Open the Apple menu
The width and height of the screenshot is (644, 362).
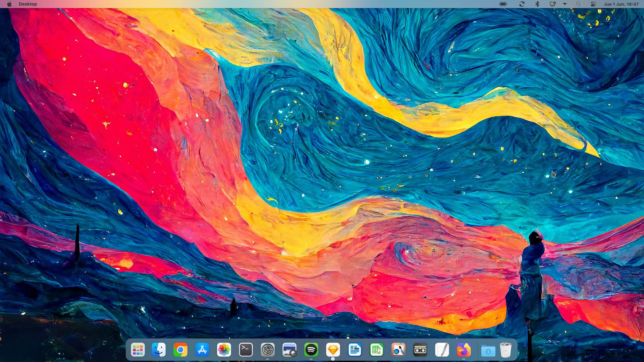(x=9, y=4)
